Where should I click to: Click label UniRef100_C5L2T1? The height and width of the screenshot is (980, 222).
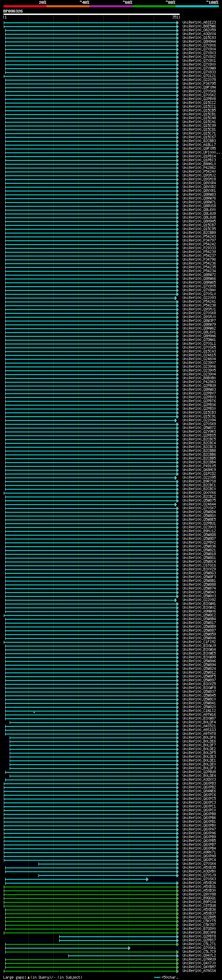click(x=199, y=943)
